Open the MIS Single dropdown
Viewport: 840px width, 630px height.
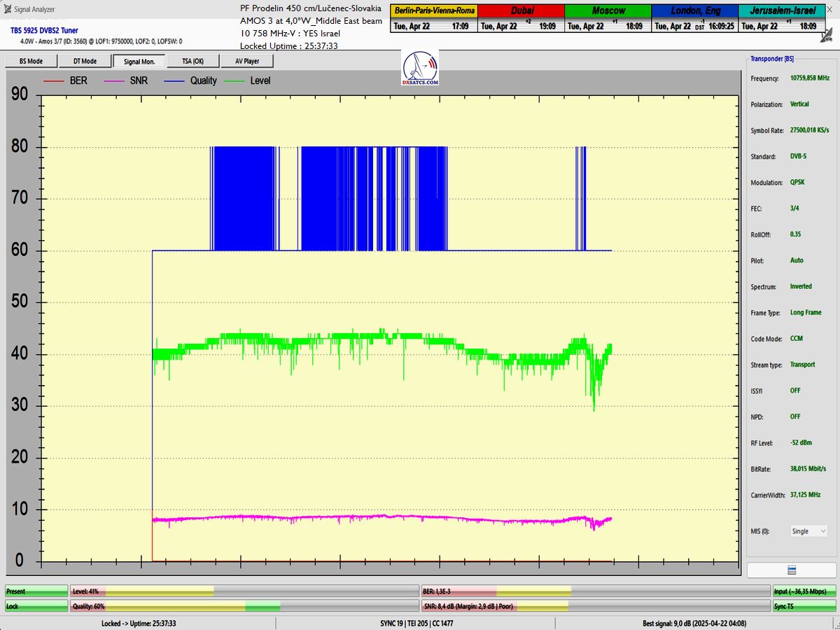click(808, 531)
